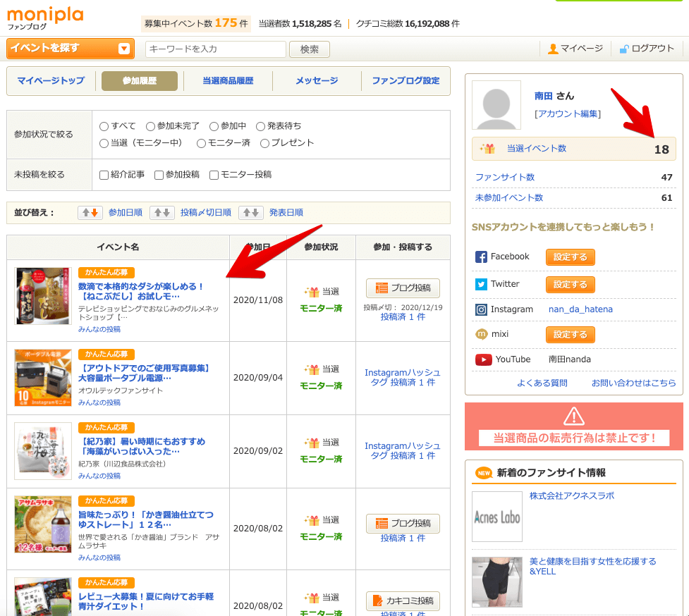
Task: Open the ファンブログ設定 tab
Action: pyautogui.click(x=406, y=81)
